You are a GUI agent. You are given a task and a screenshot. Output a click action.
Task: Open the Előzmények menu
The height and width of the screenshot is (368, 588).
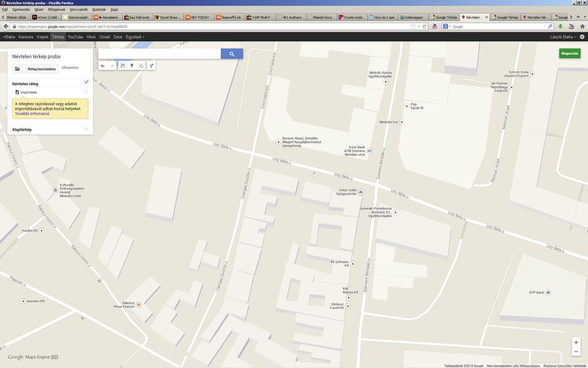point(57,9)
